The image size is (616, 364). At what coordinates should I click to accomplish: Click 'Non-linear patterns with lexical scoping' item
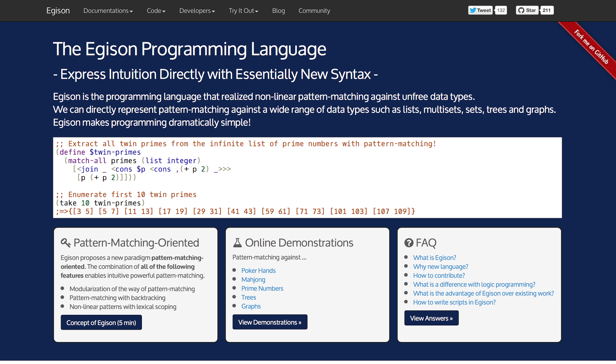tap(123, 307)
